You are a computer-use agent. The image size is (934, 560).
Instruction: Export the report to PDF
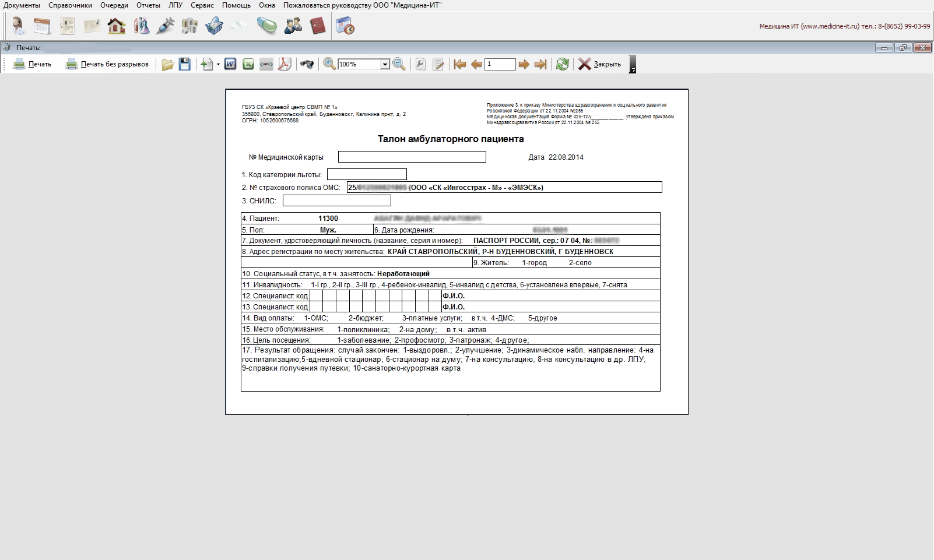coord(285,64)
